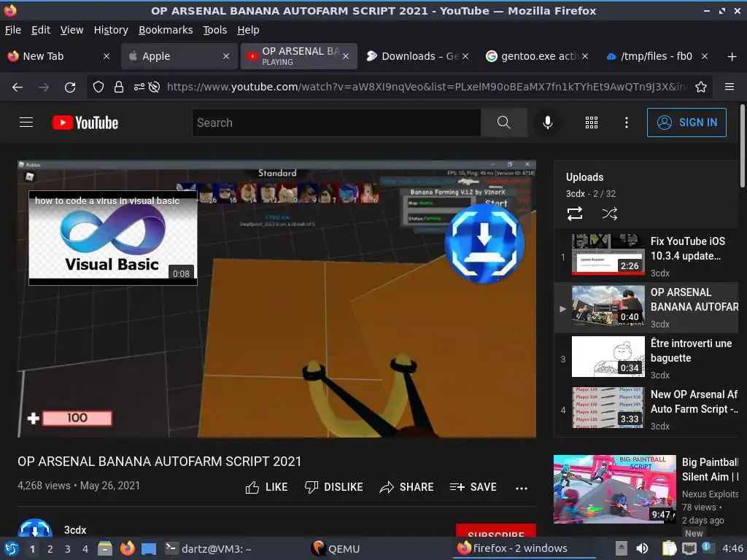This screenshot has width=747, height=560.
Task: Close the OP ARSENAL playing tab
Action: click(346, 56)
